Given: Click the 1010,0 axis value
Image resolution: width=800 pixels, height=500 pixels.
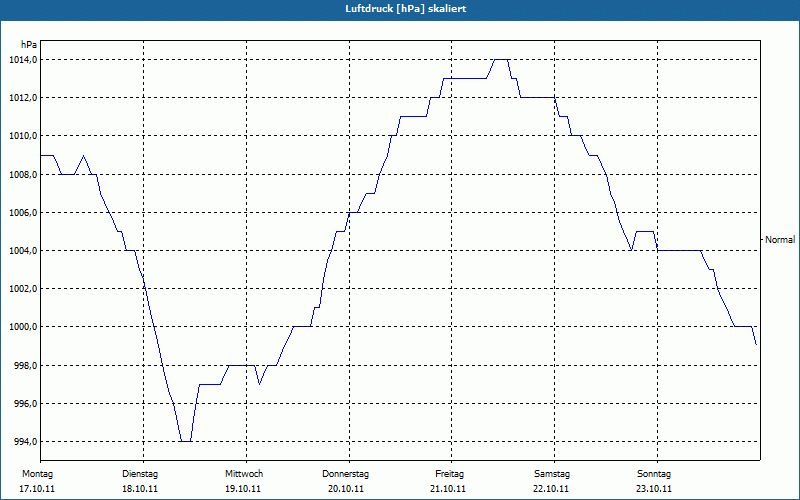Looking at the screenshot, I should tap(23, 136).
